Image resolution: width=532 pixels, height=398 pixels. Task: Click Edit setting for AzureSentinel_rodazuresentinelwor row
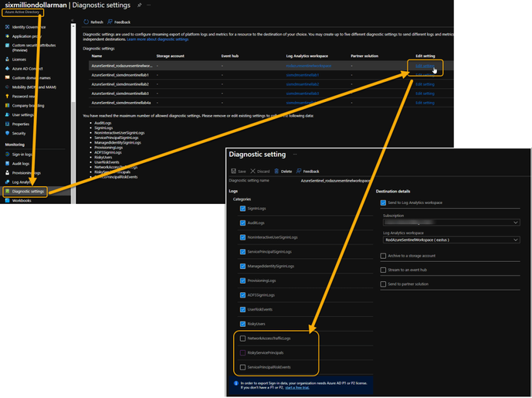click(425, 66)
